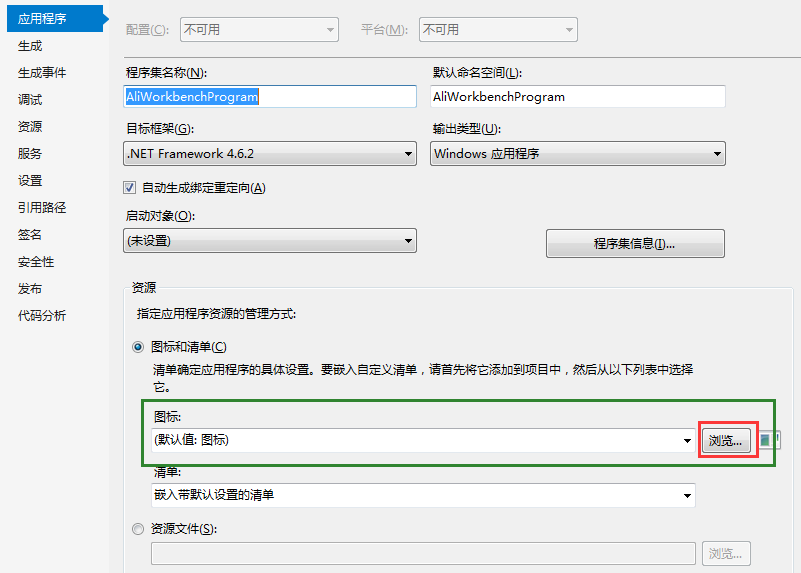The width and height of the screenshot is (801, 573).
Task: Select the 签名 tab
Action: click(30, 235)
